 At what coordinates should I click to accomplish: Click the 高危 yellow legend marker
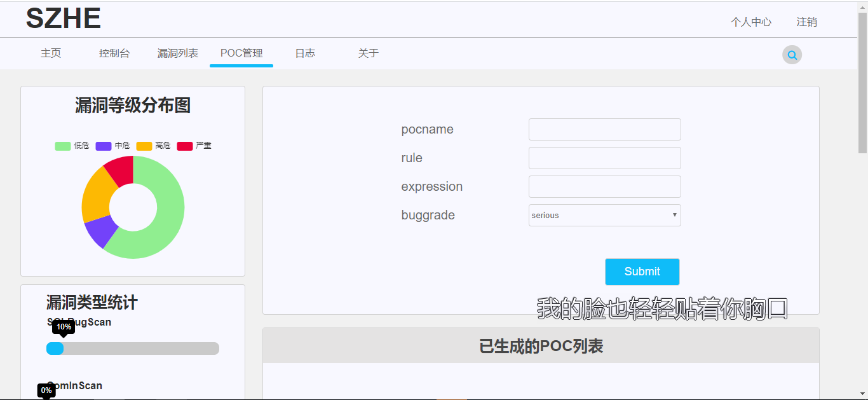pos(143,146)
